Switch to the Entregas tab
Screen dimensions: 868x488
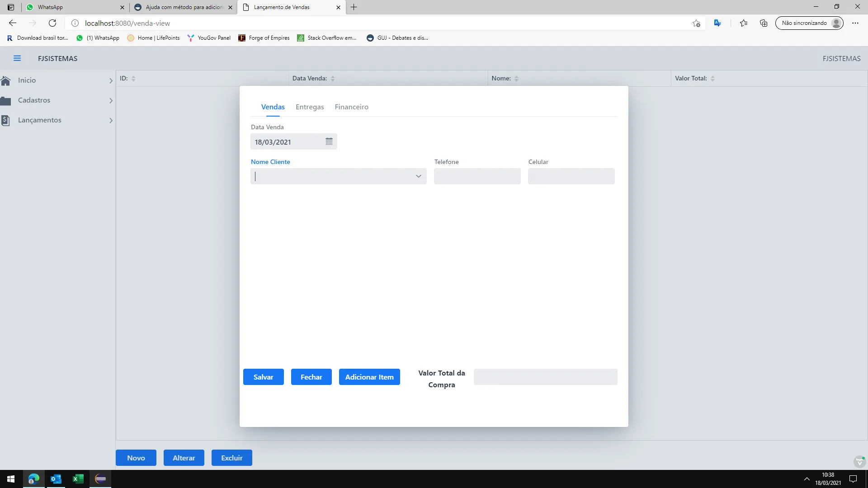(x=310, y=107)
